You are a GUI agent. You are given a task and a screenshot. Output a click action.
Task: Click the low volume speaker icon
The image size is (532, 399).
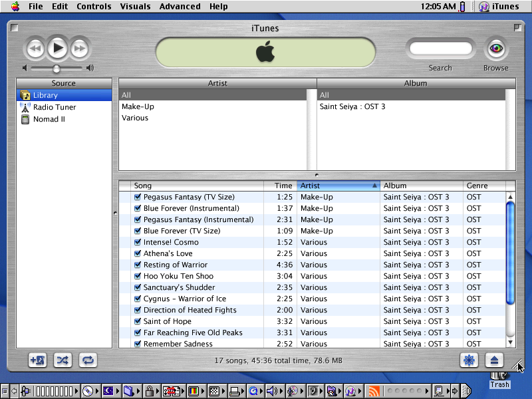click(25, 68)
